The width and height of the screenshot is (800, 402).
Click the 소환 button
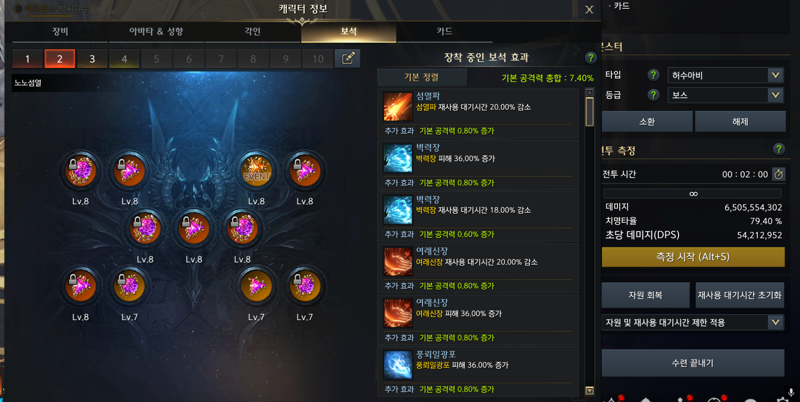coord(647,121)
